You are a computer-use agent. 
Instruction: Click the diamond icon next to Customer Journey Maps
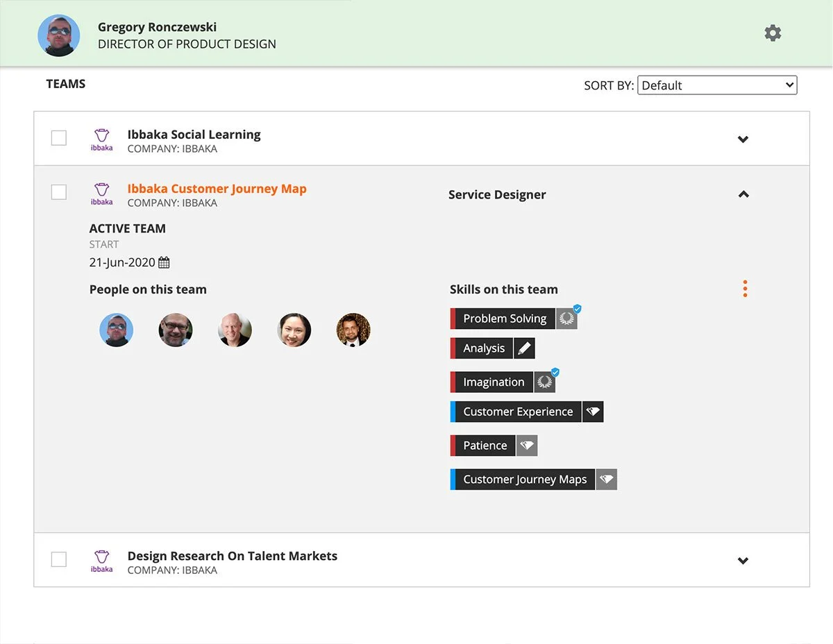tap(607, 480)
